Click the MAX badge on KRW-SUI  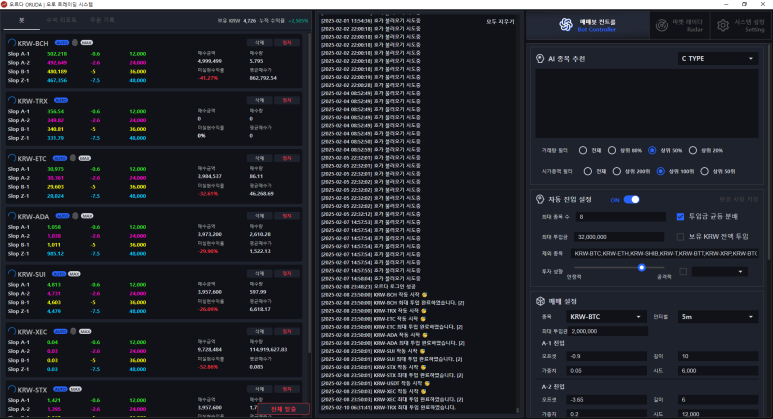click(x=74, y=274)
